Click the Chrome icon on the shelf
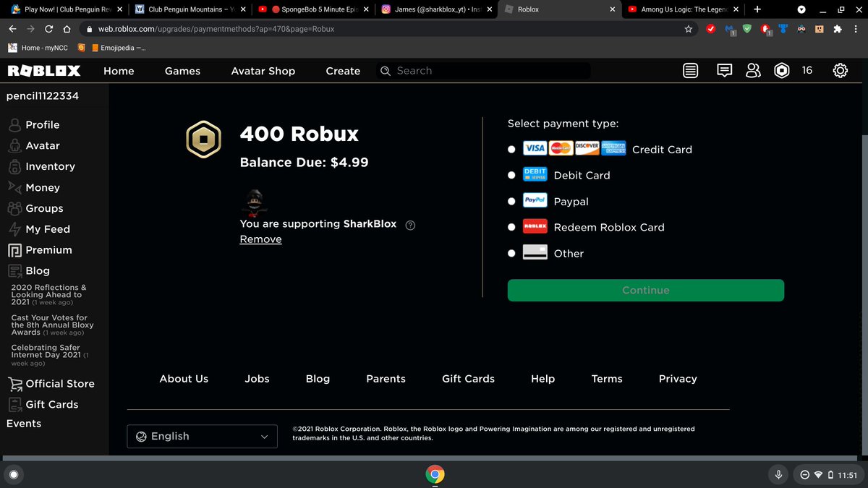Image resolution: width=868 pixels, height=488 pixels. tap(435, 474)
